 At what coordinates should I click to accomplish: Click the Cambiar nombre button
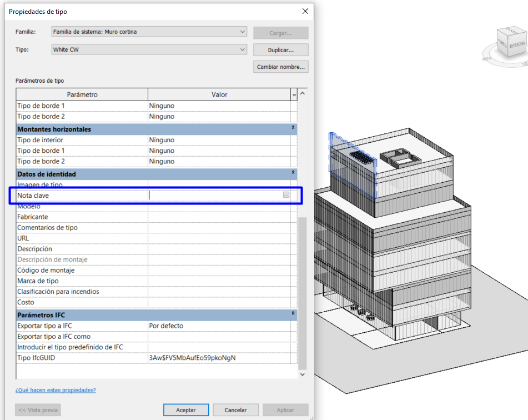281,67
